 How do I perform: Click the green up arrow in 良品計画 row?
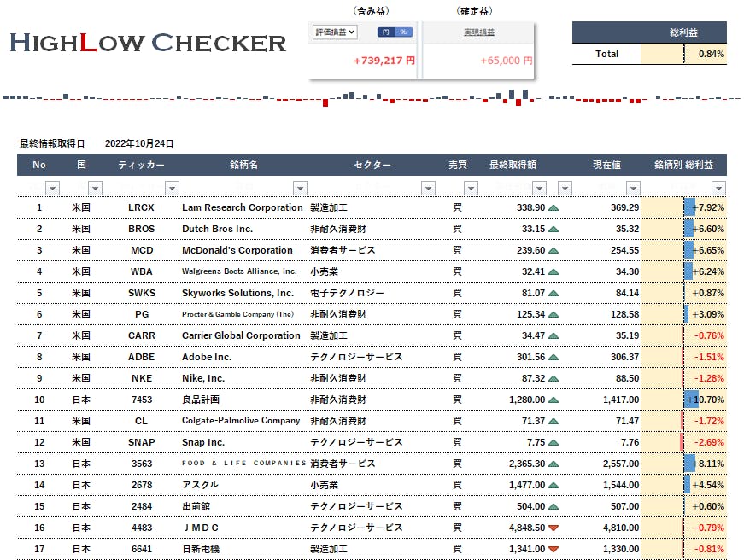tap(554, 400)
